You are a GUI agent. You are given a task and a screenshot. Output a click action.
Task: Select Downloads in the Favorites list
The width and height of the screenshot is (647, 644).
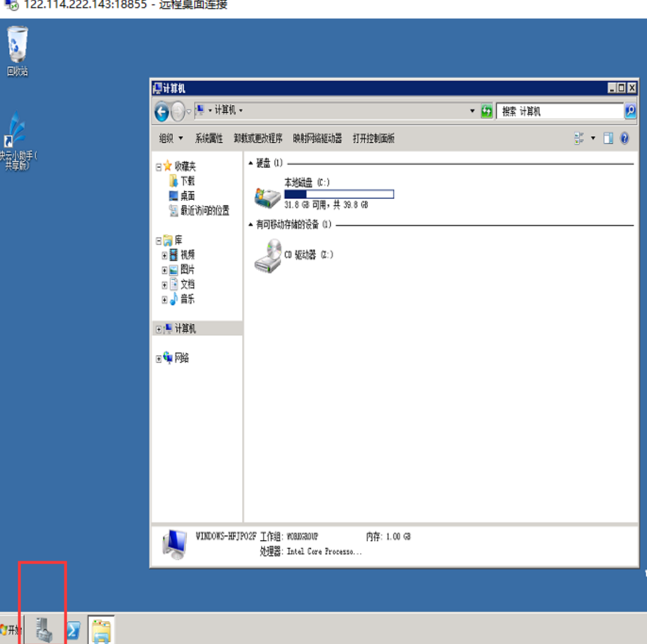tap(187, 181)
